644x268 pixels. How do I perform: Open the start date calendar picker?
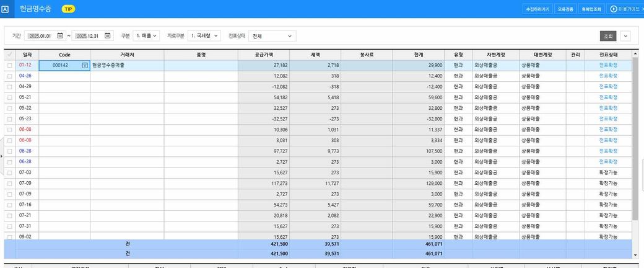(61, 36)
